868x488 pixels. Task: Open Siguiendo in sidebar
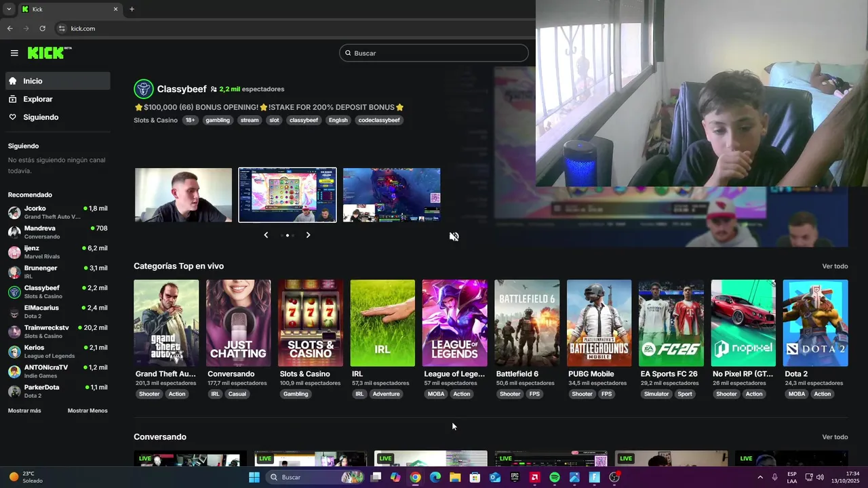tap(58, 117)
